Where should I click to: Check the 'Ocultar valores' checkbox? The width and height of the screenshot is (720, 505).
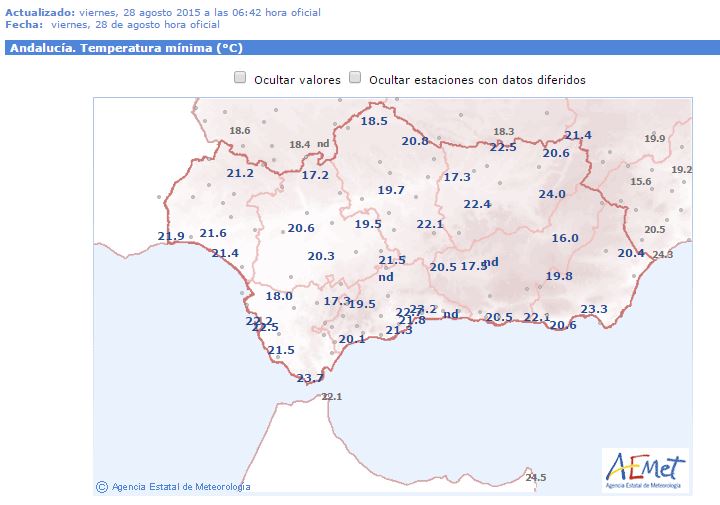tap(240, 78)
